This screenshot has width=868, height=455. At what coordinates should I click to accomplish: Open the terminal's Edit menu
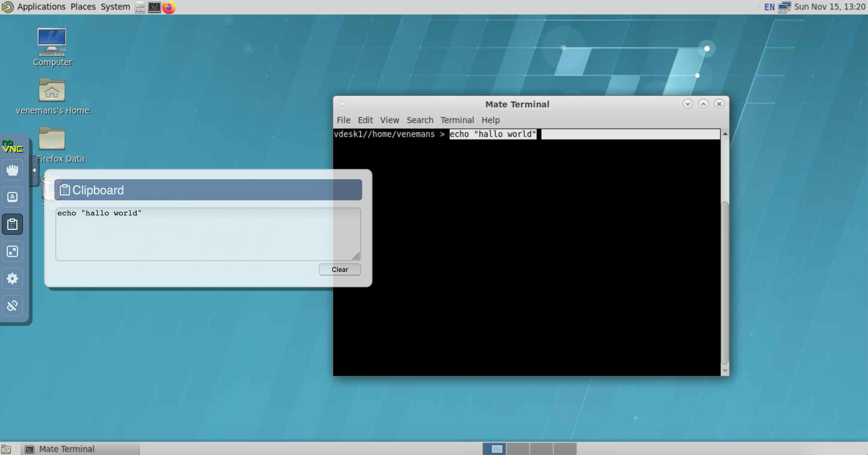[365, 120]
